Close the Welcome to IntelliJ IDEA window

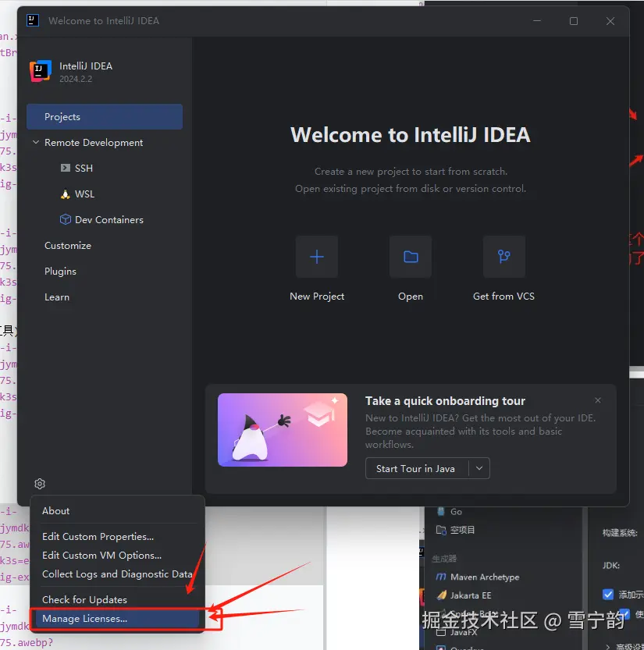pyautogui.click(x=610, y=21)
